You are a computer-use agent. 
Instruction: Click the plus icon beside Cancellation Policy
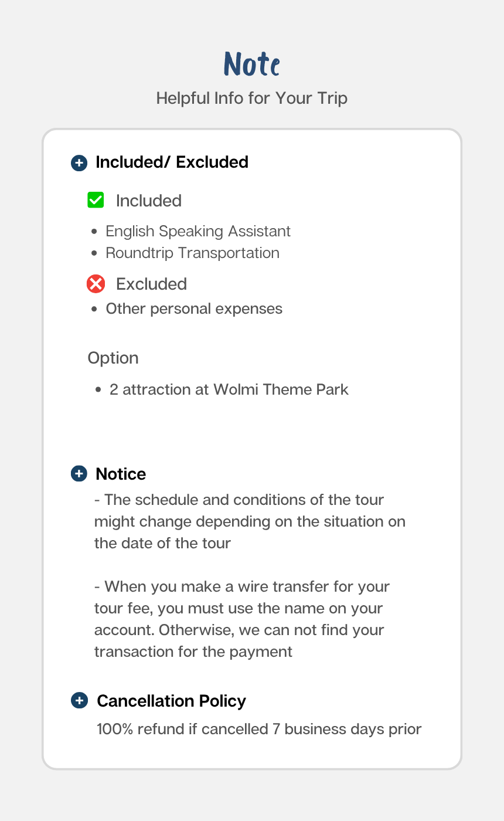coord(79,700)
